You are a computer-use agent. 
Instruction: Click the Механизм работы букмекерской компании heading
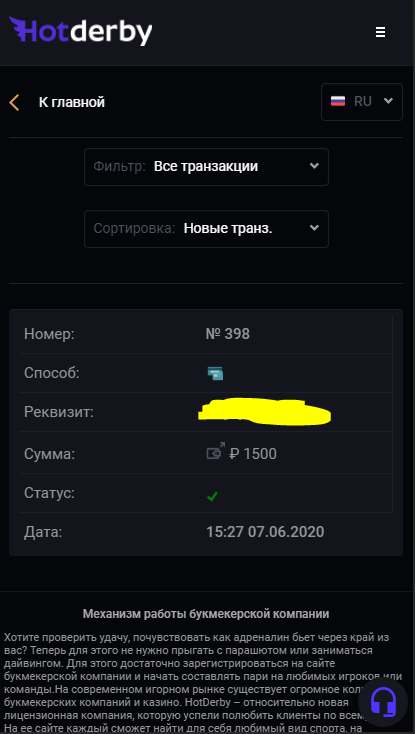click(206, 614)
